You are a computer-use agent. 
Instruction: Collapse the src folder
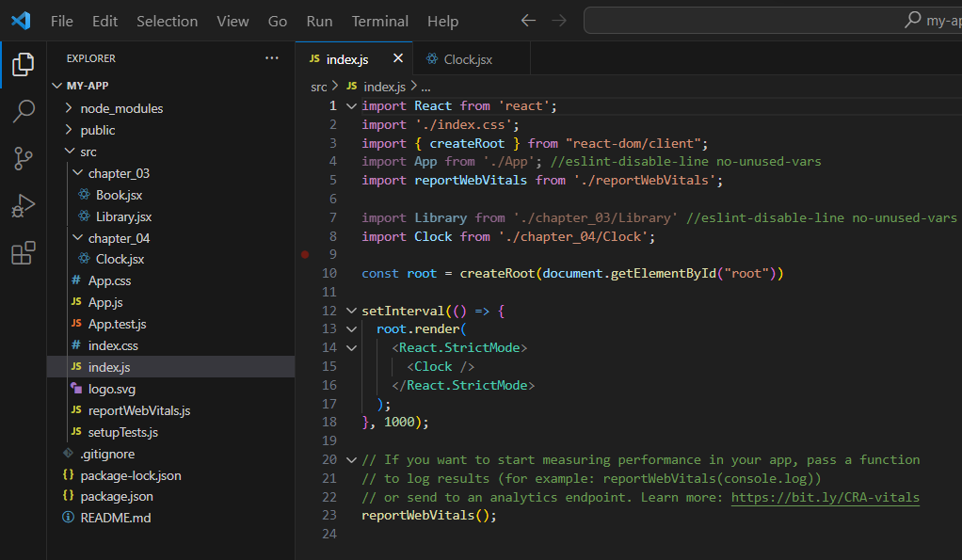coord(70,151)
